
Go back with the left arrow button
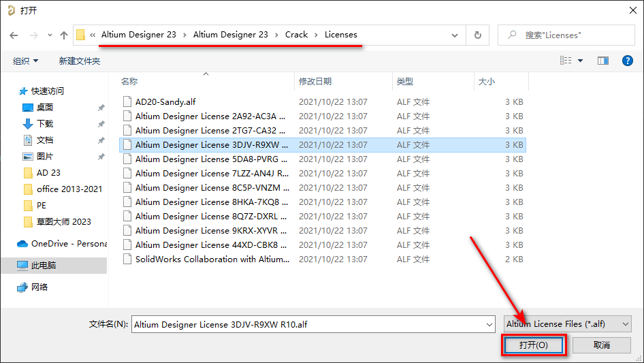pos(14,35)
